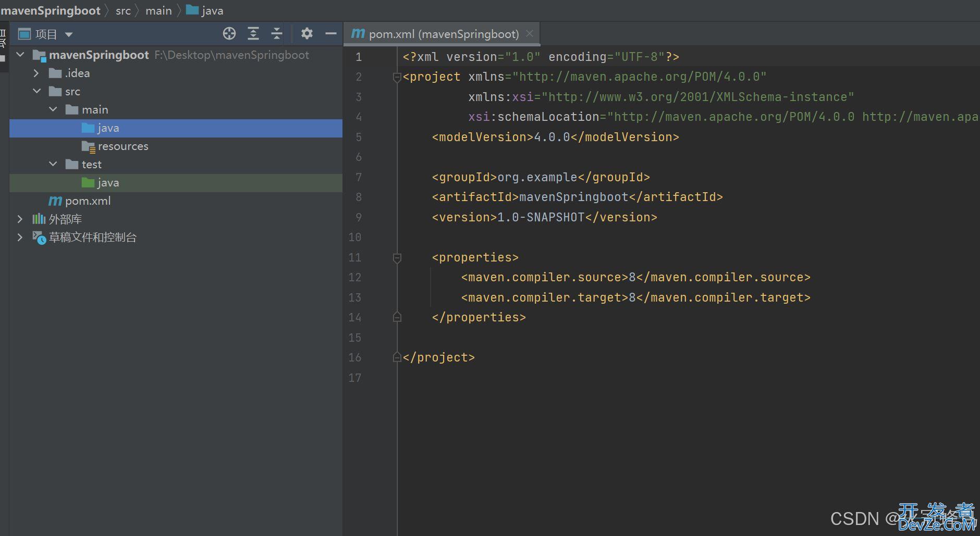
Task: Collapse the main folder
Action: click(53, 109)
